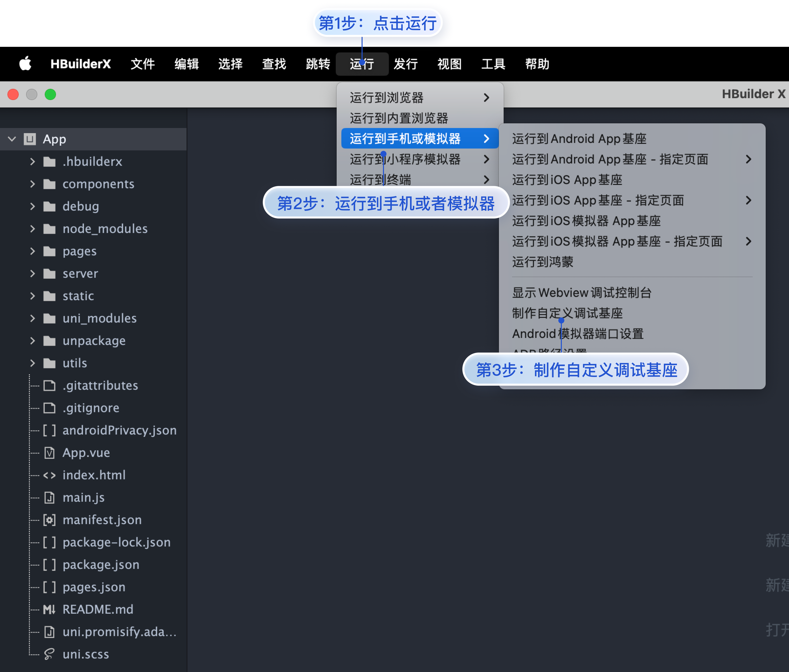Open the 发行 menu
This screenshot has height=672, width=789.
click(405, 64)
